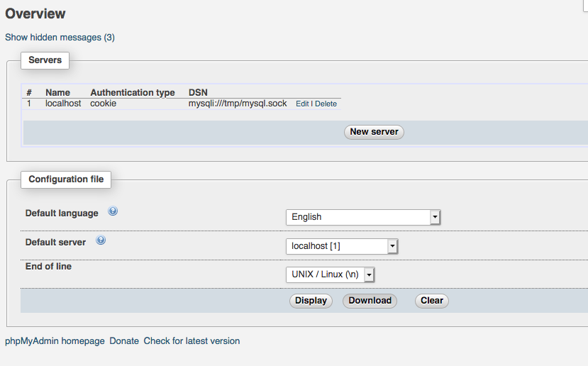Click the Clear button
This screenshot has width=588, height=366.
point(432,301)
